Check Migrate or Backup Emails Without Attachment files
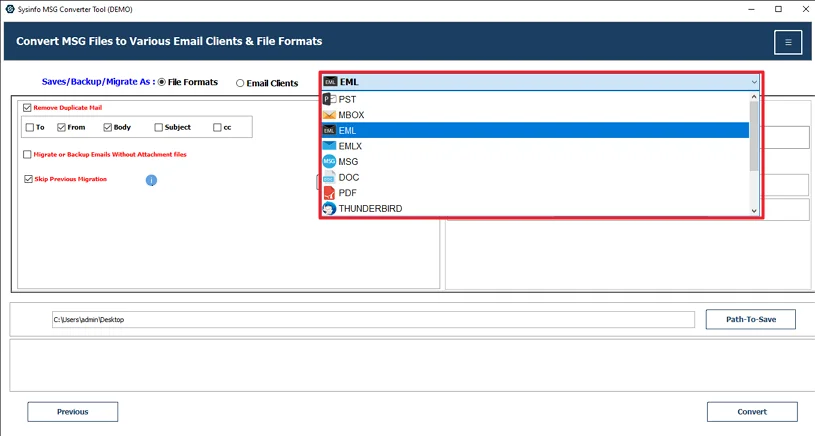Screen dimensions: 815x436 [27, 154]
